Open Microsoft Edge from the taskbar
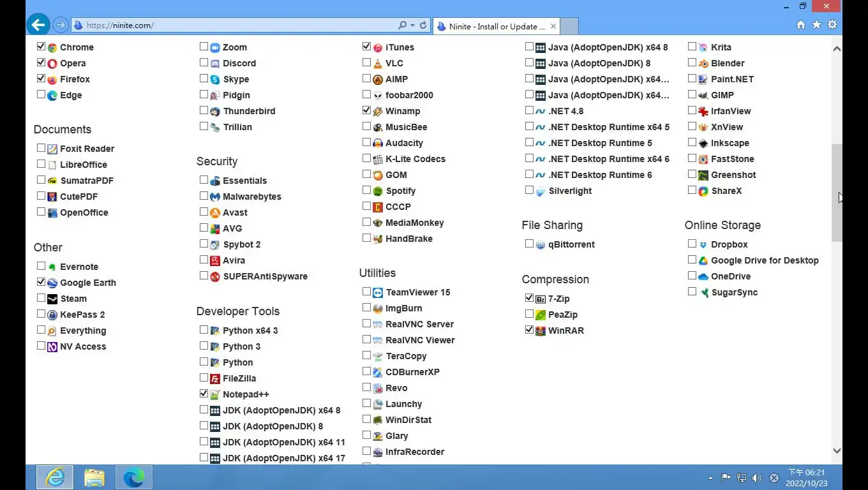 (x=133, y=477)
